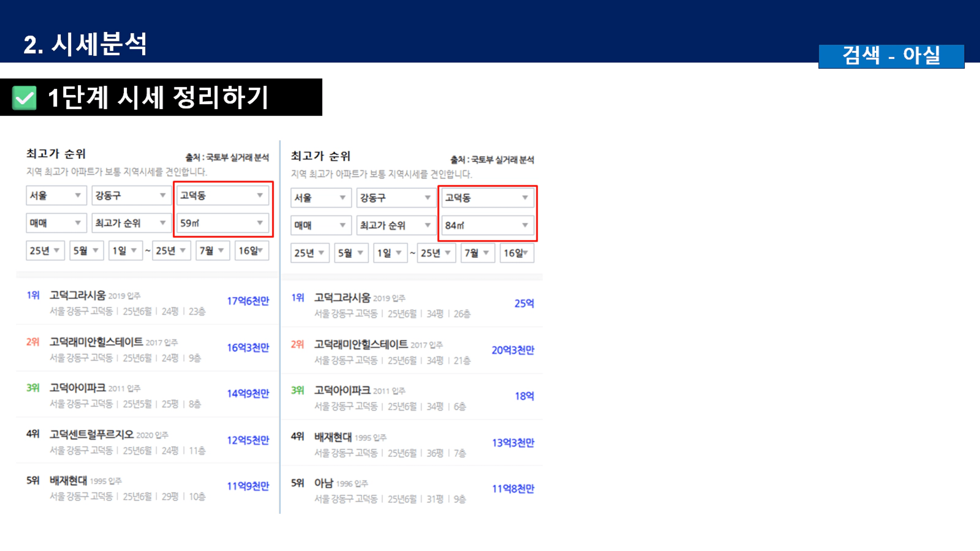Click the 11억9천만 price value

[x=248, y=486]
